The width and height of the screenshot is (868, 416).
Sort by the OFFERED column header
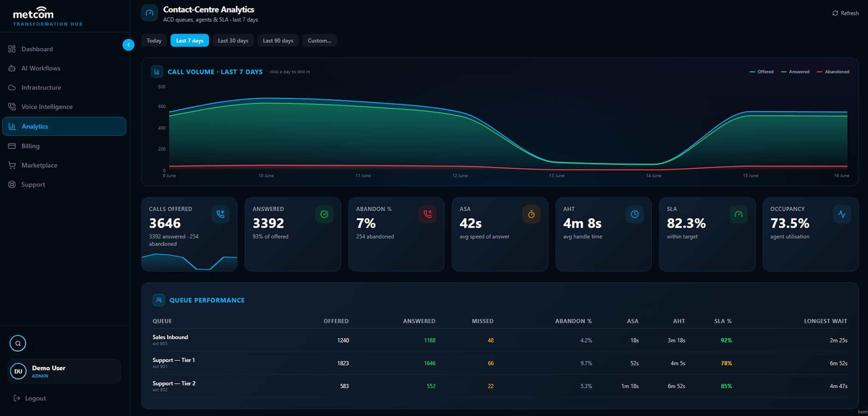(336, 321)
